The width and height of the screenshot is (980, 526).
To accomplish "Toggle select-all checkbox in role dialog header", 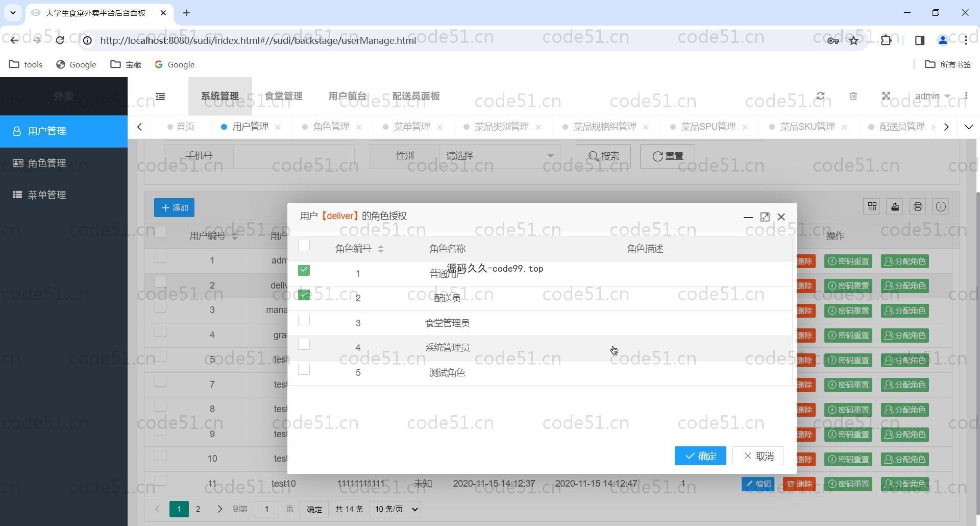I will (304, 246).
